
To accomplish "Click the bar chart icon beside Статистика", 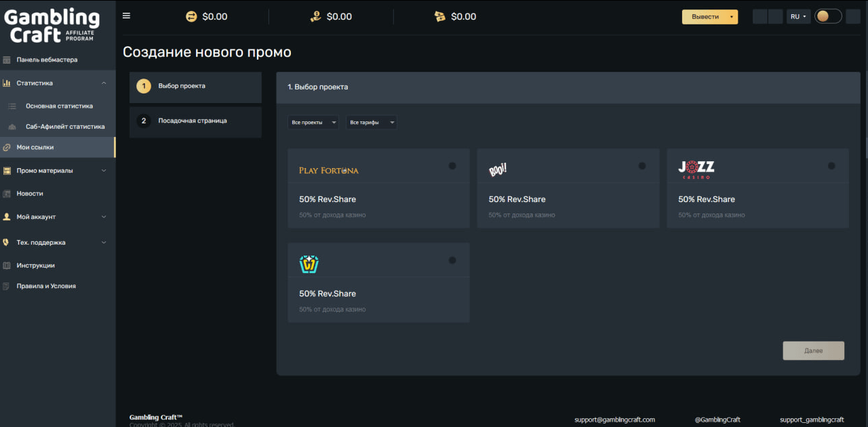I will click(7, 83).
